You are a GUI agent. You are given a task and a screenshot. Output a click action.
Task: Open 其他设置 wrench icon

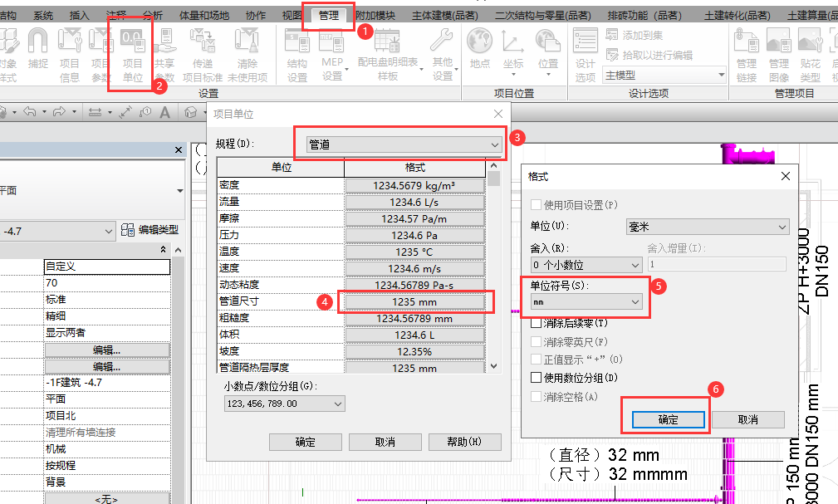pos(442,41)
